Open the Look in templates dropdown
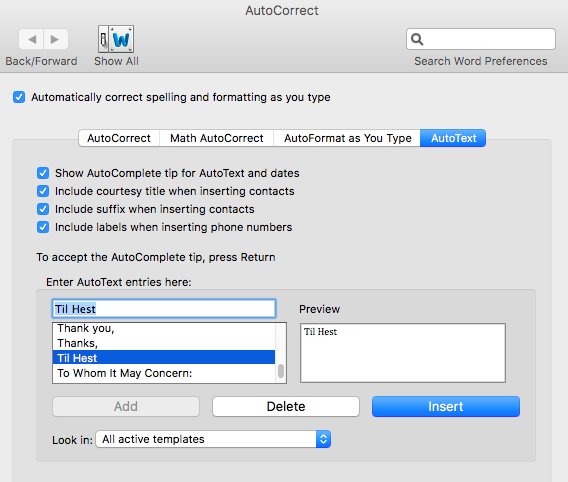 coord(213,439)
